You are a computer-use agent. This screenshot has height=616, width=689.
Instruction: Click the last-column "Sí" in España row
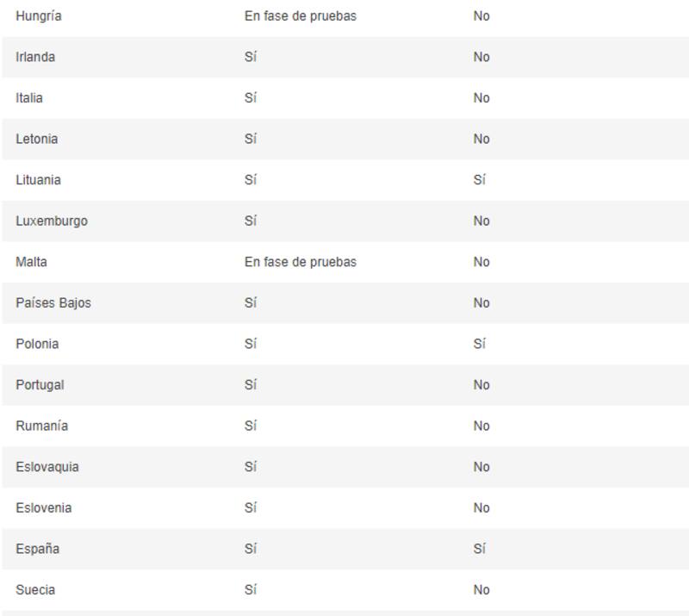[x=480, y=549]
